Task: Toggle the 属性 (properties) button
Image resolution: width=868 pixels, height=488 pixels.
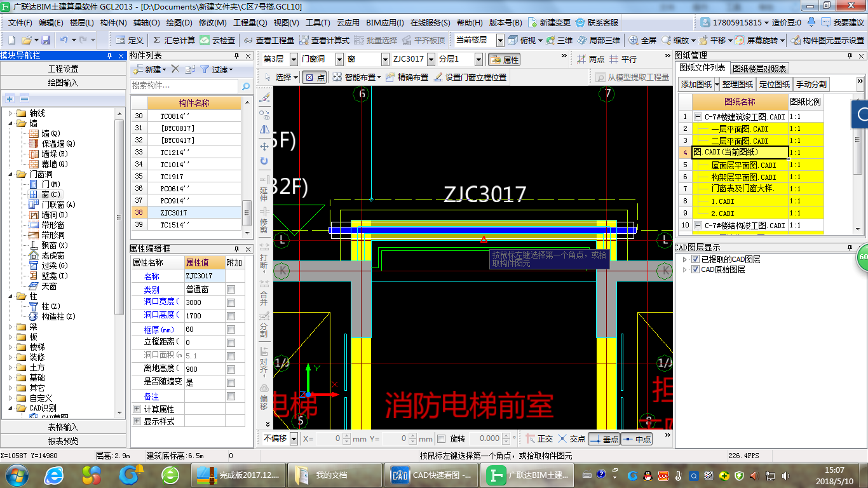Action: [x=504, y=59]
